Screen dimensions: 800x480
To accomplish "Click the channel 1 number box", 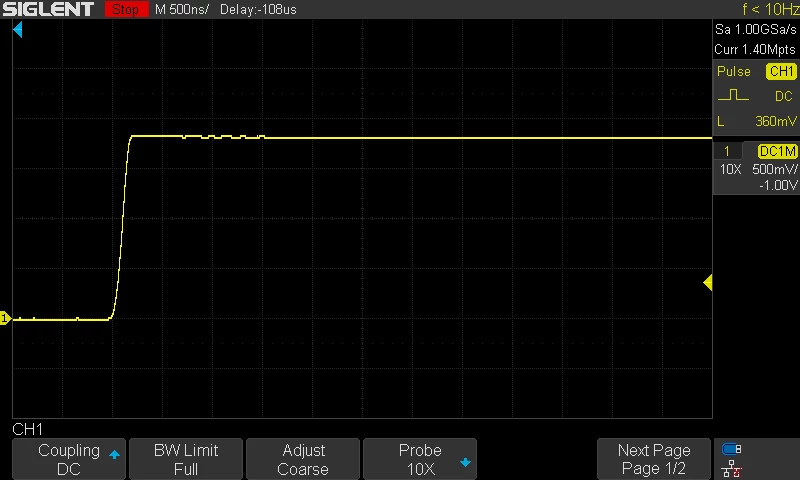I will [x=727, y=151].
